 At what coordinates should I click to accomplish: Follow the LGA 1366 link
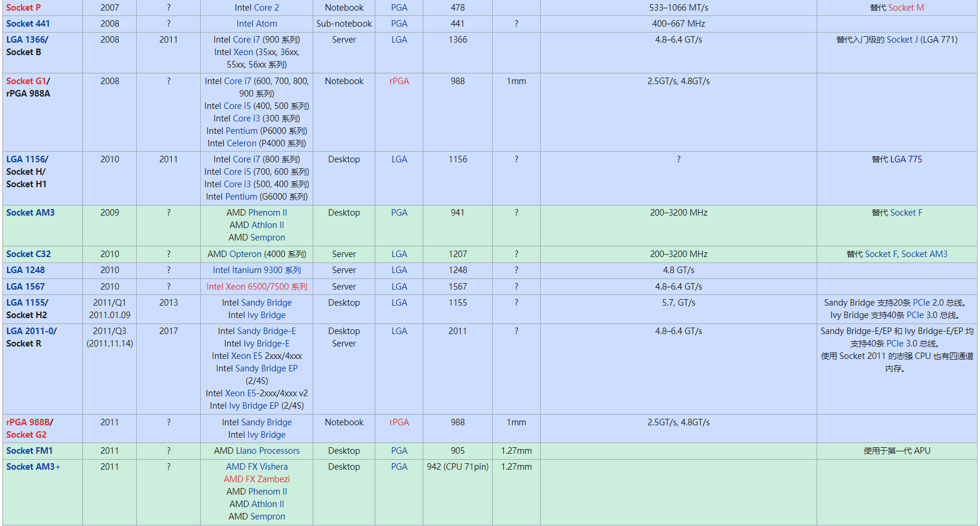26,40
